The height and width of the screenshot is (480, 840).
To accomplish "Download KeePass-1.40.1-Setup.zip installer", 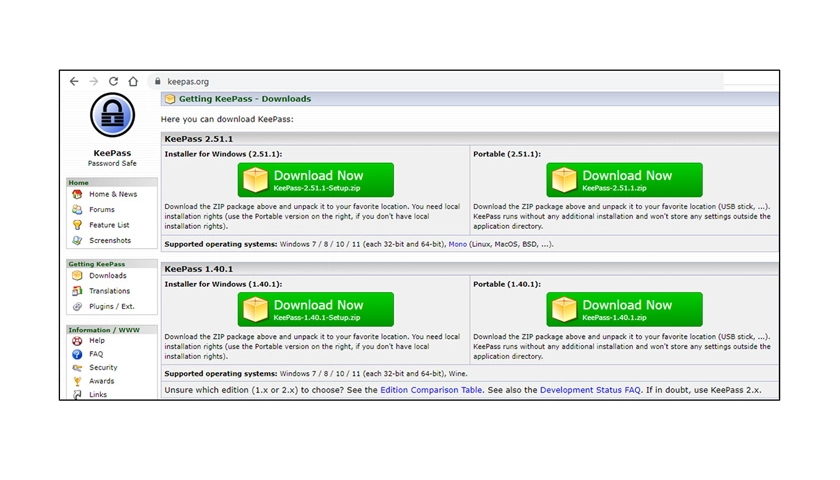I will [x=316, y=310].
